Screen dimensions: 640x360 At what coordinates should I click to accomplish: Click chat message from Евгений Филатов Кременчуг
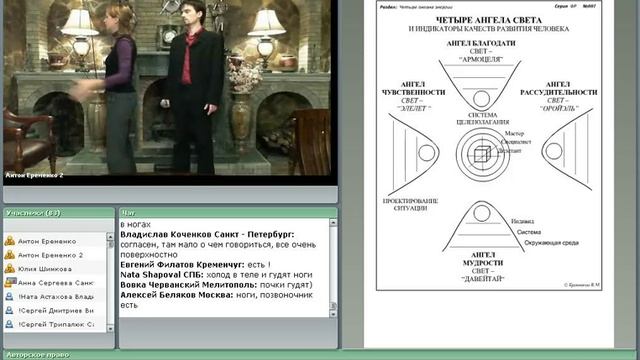[196, 264]
